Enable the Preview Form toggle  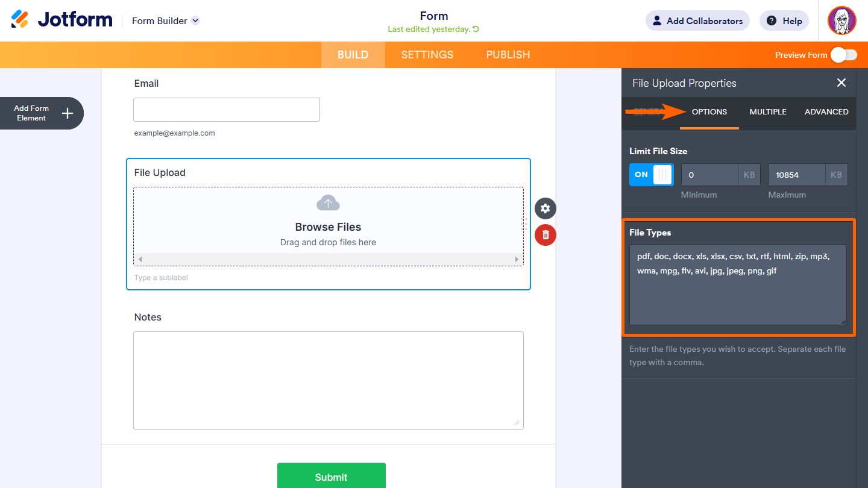click(x=843, y=54)
